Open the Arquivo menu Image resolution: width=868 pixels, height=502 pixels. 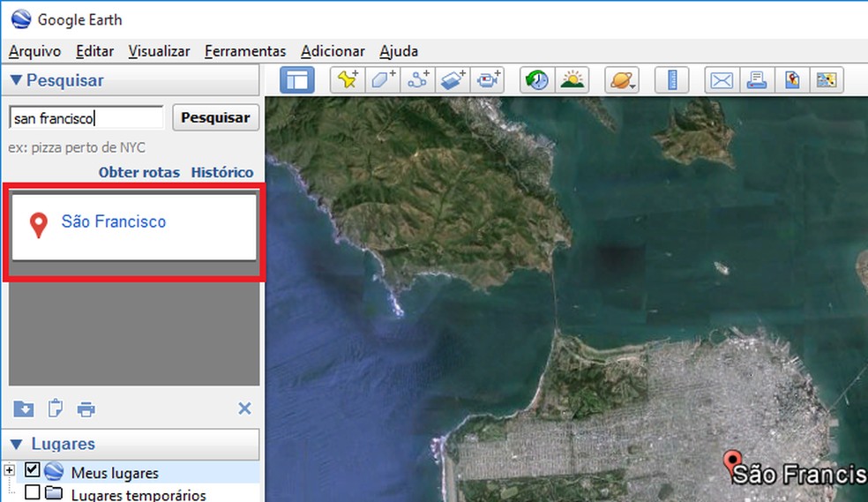click(35, 51)
